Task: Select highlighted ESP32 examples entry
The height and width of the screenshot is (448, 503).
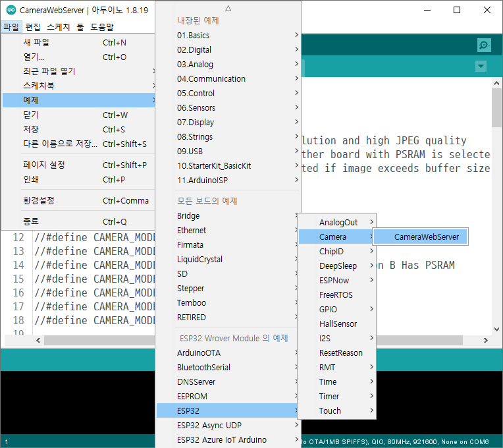Action: [x=227, y=410]
